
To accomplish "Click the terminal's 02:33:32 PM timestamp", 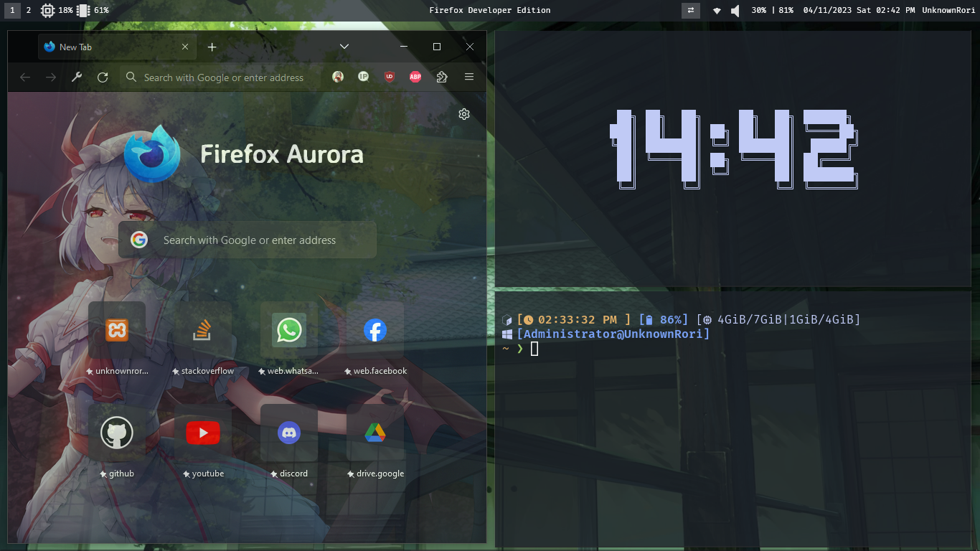I will click(x=578, y=320).
